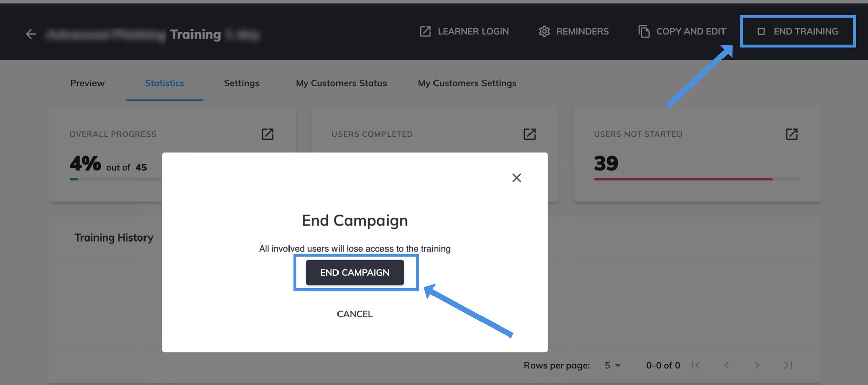Open Overall Progress details via external link icon
This screenshot has height=385, width=868.
pos(268,134)
